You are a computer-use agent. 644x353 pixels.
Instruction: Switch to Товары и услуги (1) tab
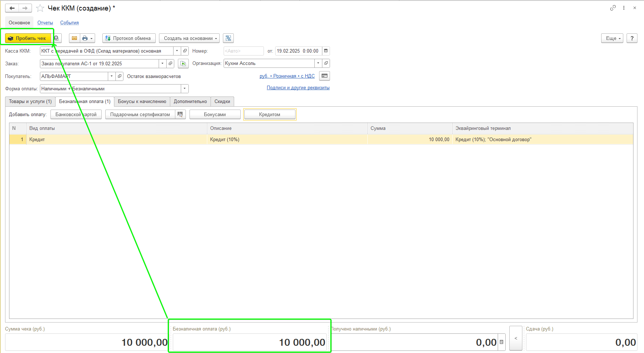click(x=30, y=102)
